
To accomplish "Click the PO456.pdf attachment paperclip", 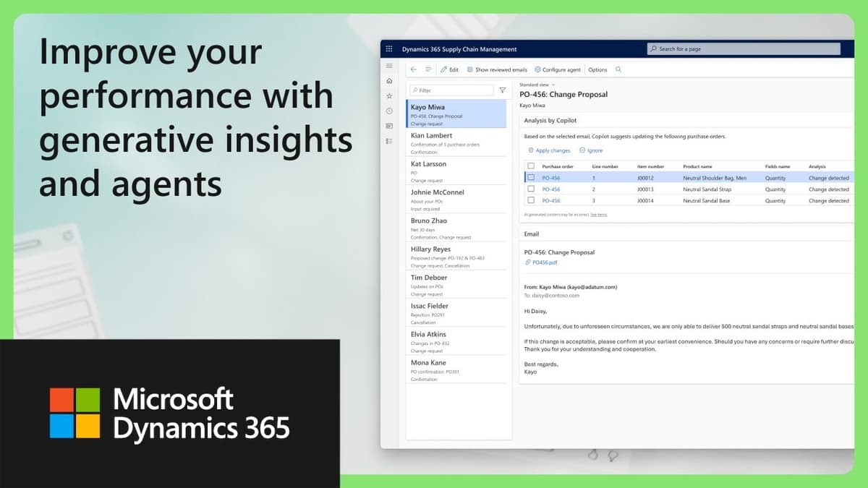I will (x=529, y=262).
